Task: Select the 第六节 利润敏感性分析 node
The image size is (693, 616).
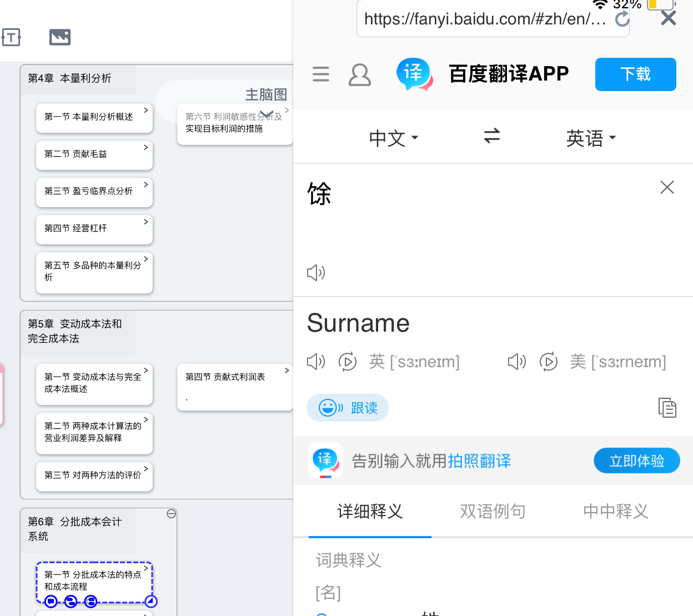Action: (x=235, y=124)
